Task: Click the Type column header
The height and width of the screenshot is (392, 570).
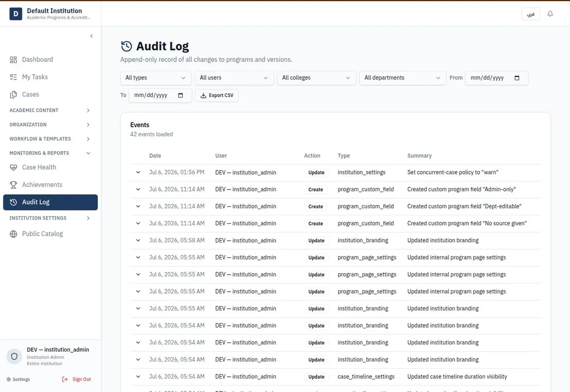Action: tap(344, 156)
